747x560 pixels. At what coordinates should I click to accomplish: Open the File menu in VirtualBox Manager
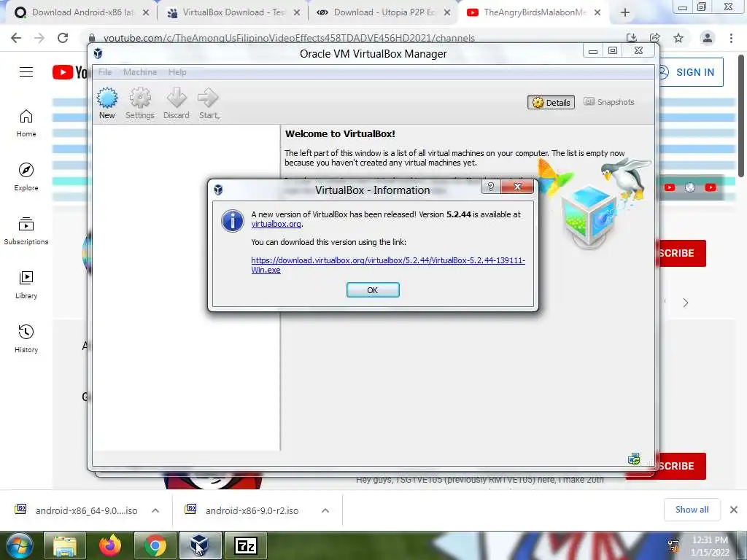105,72
